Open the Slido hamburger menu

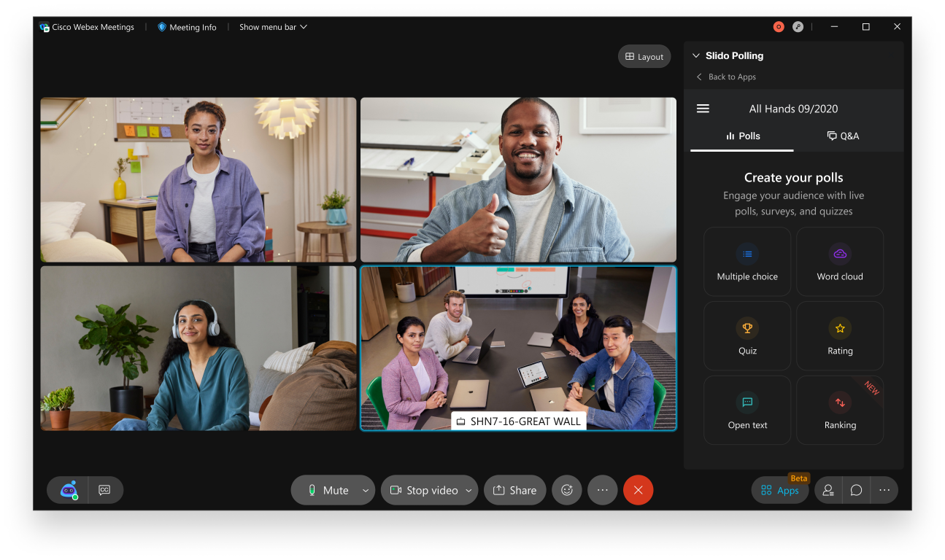point(703,109)
